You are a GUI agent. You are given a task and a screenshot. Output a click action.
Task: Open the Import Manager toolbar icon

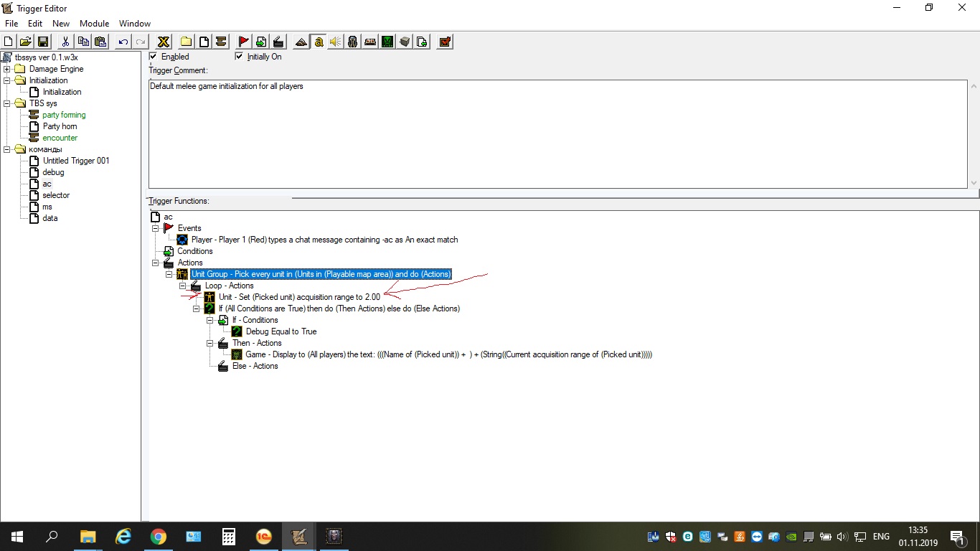click(x=422, y=42)
